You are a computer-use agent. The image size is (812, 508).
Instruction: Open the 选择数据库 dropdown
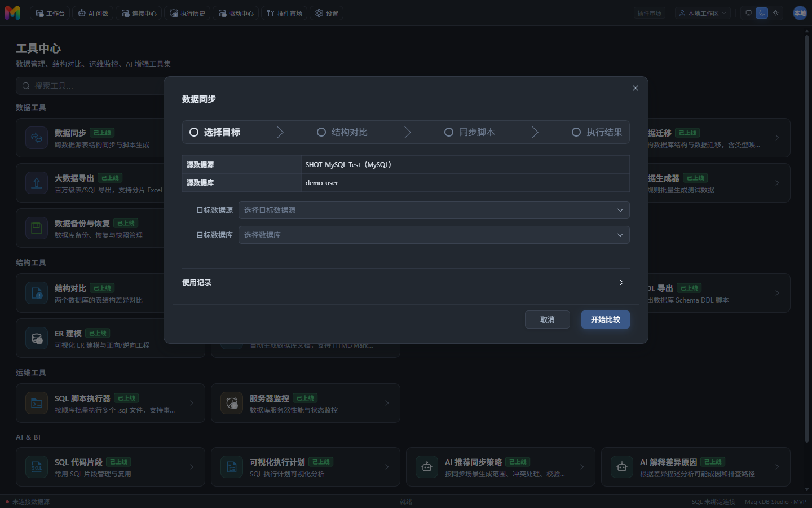434,235
